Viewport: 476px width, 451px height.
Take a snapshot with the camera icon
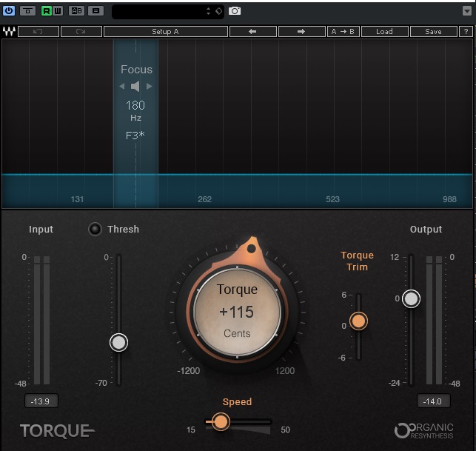[x=235, y=11]
